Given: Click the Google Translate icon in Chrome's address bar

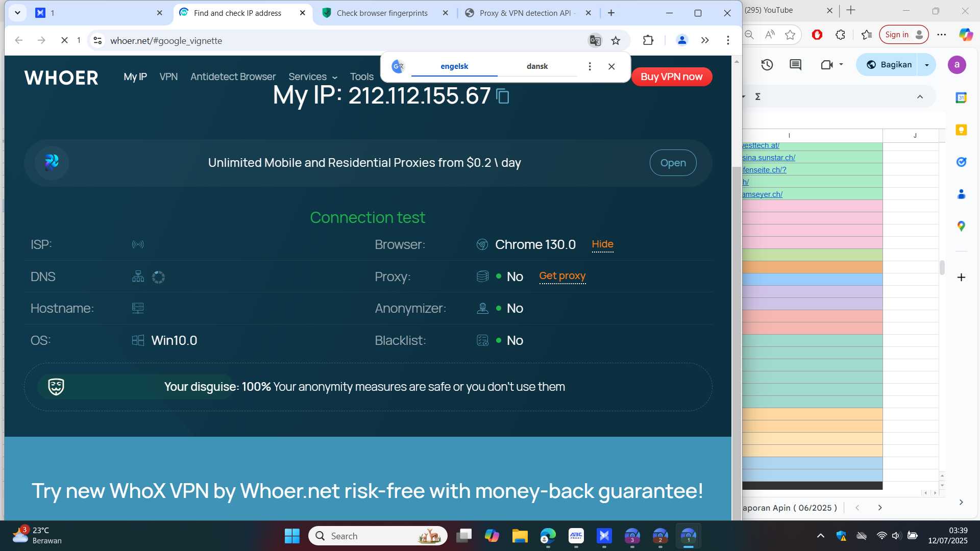Looking at the screenshot, I should coord(595,40).
